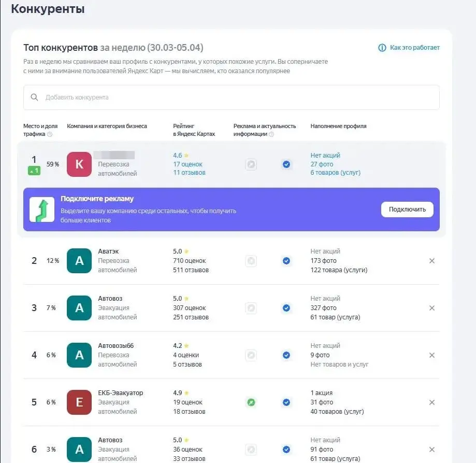Click '40 товаров (услуг)' text
Image resolution: width=476 pixels, height=463 pixels.
pyautogui.click(x=337, y=412)
